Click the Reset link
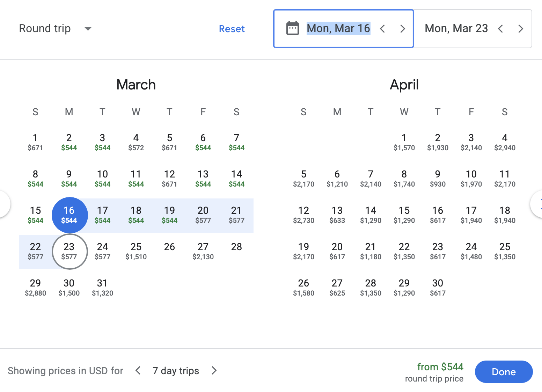This screenshot has height=392, width=542. pyautogui.click(x=232, y=29)
